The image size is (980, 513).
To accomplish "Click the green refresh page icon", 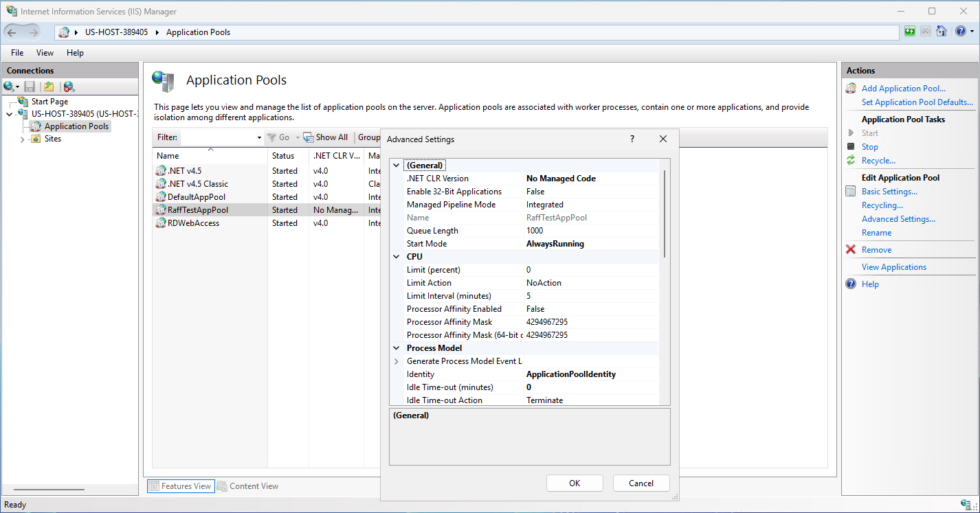I will [x=910, y=32].
